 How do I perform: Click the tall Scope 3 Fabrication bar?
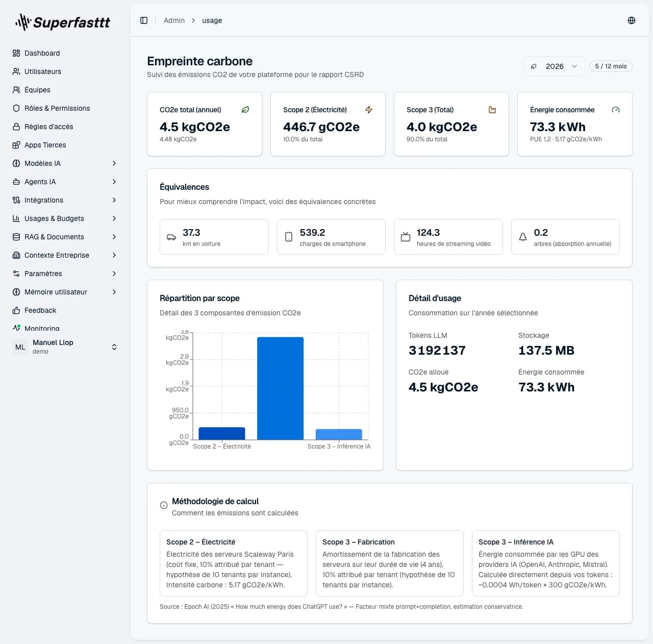280,388
